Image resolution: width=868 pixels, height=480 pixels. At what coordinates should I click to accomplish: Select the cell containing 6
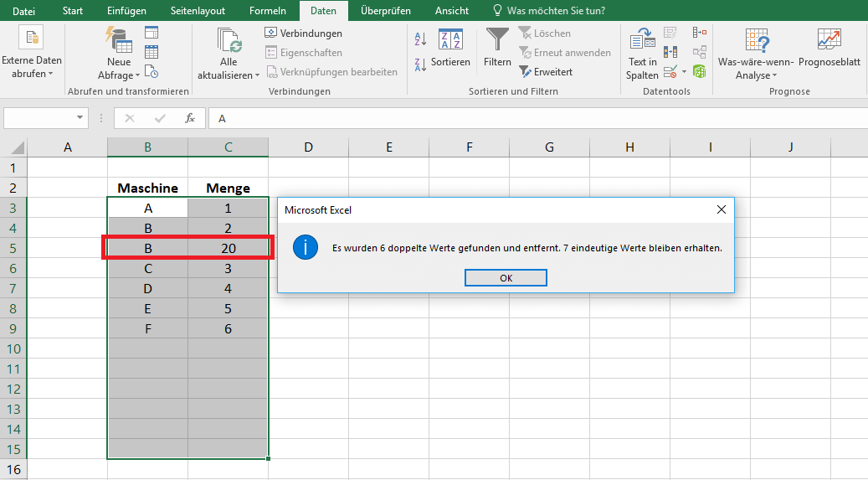(x=228, y=328)
